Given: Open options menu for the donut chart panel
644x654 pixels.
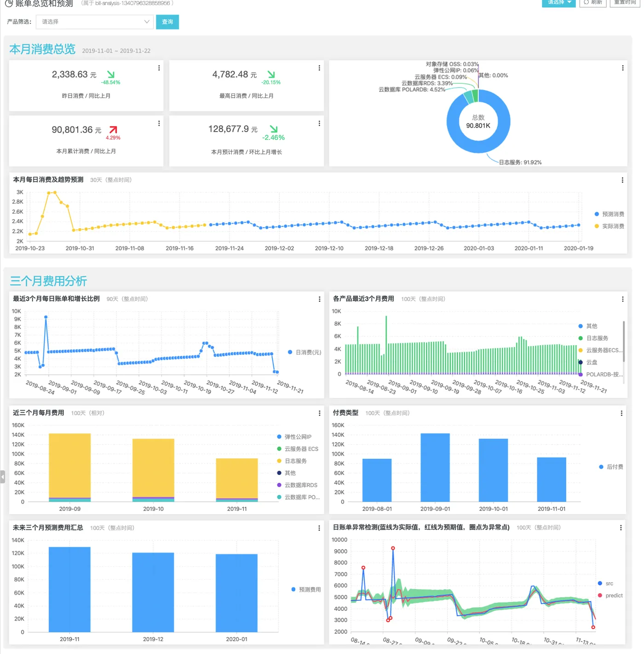Looking at the screenshot, I should tap(623, 68).
